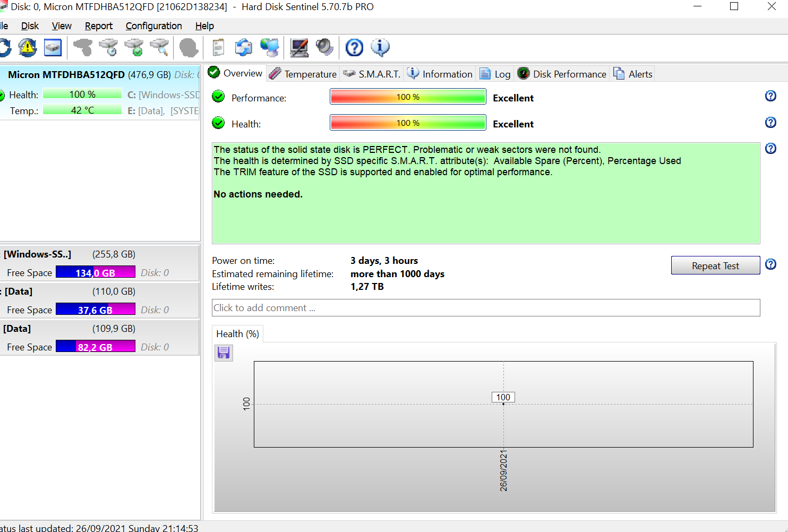Click the disk with magnifier toolbar icon
This screenshot has width=788, height=532.
159,48
